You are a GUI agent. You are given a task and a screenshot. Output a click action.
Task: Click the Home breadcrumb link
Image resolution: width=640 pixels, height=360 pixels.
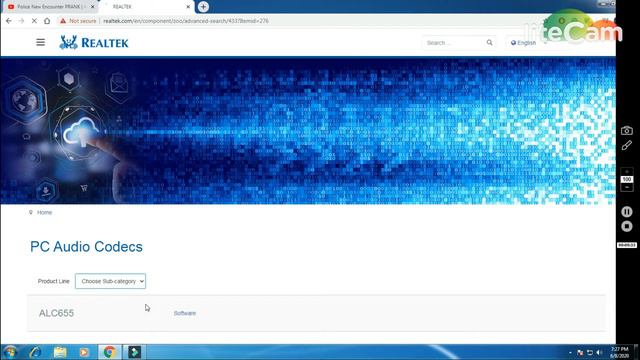pyautogui.click(x=44, y=212)
